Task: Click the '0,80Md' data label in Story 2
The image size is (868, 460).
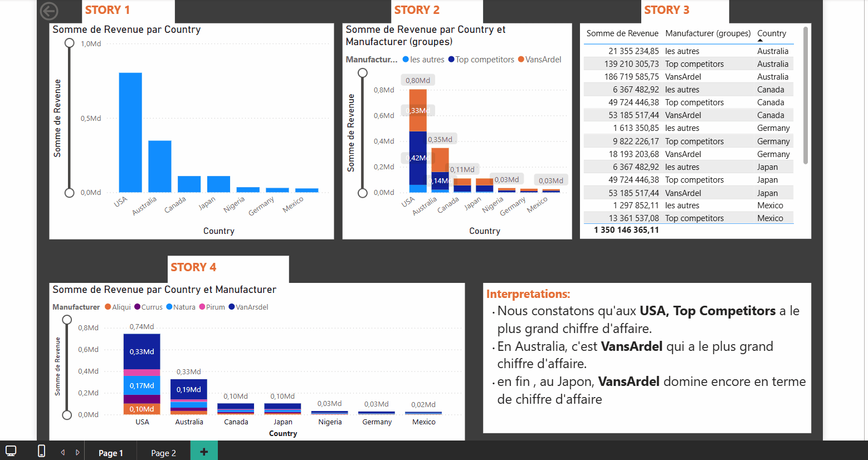Action: point(418,80)
